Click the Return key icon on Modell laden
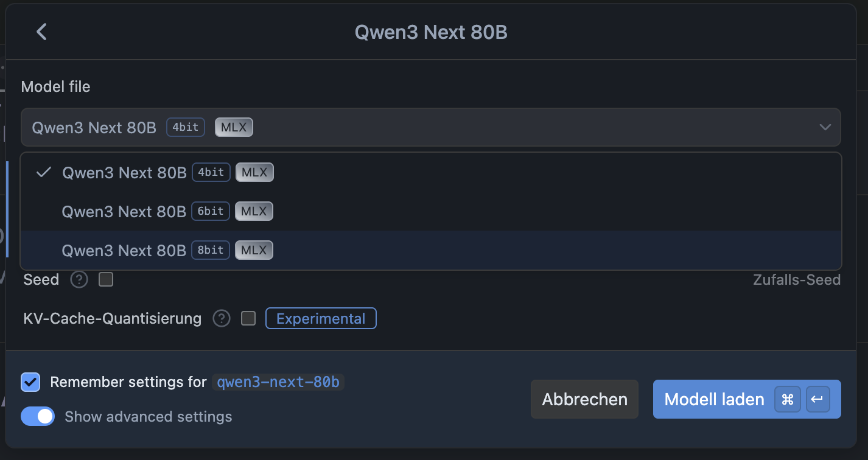 pyautogui.click(x=817, y=400)
